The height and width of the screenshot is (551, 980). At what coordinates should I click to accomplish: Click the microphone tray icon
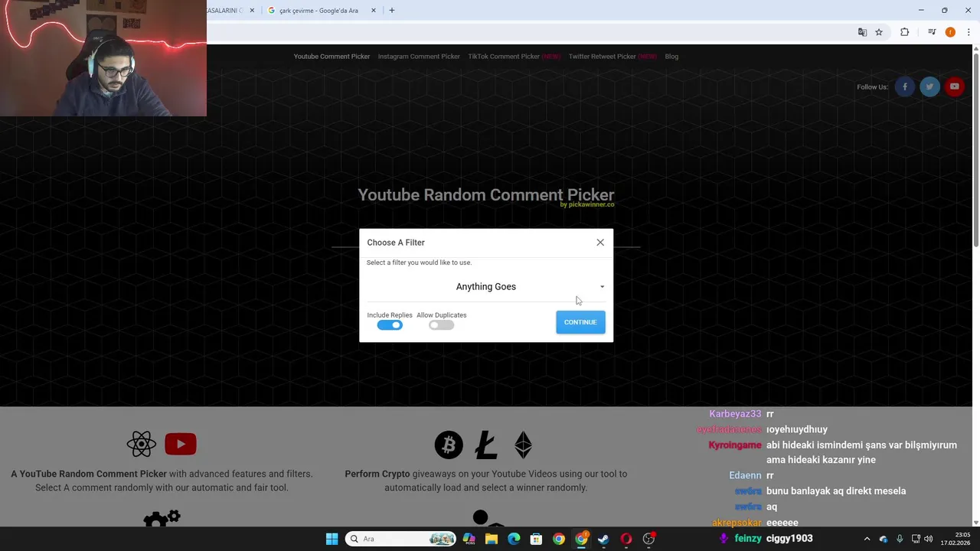[x=900, y=539]
